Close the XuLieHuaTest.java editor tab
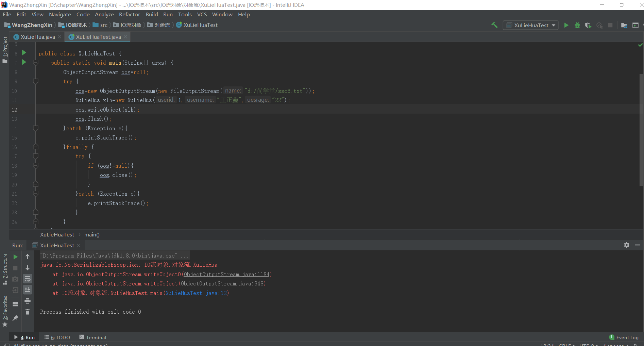 pyautogui.click(x=125, y=37)
